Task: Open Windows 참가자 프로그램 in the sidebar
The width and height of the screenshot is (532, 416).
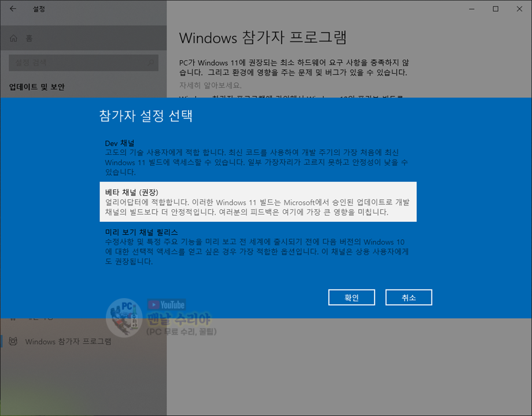Action: 83,341
